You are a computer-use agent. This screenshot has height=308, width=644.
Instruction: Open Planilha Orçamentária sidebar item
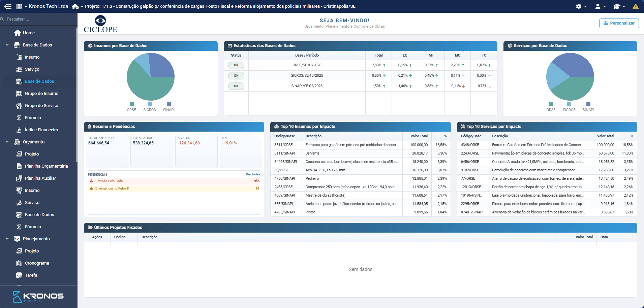[x=46, y=166]
